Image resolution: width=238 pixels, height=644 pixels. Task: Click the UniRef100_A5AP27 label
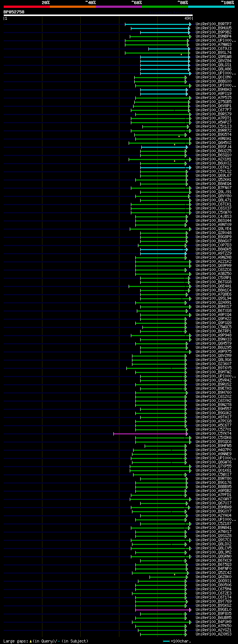(213, 122)
